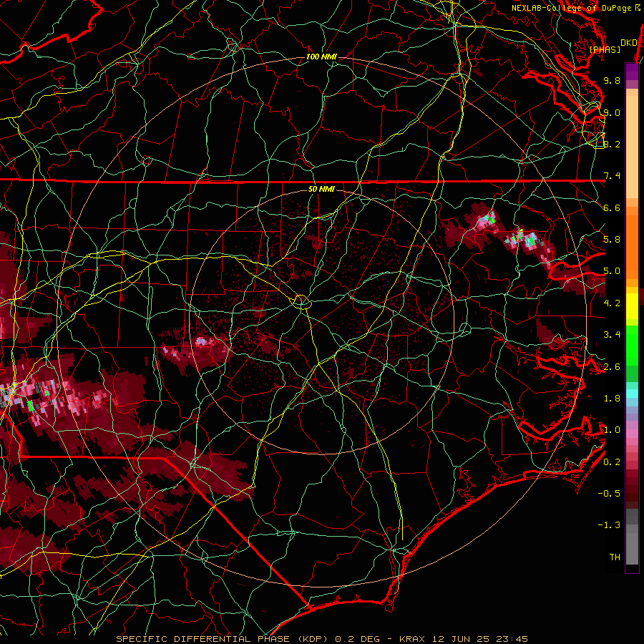Pick the cyan segment of the color bar

click(x=632, y=394)
